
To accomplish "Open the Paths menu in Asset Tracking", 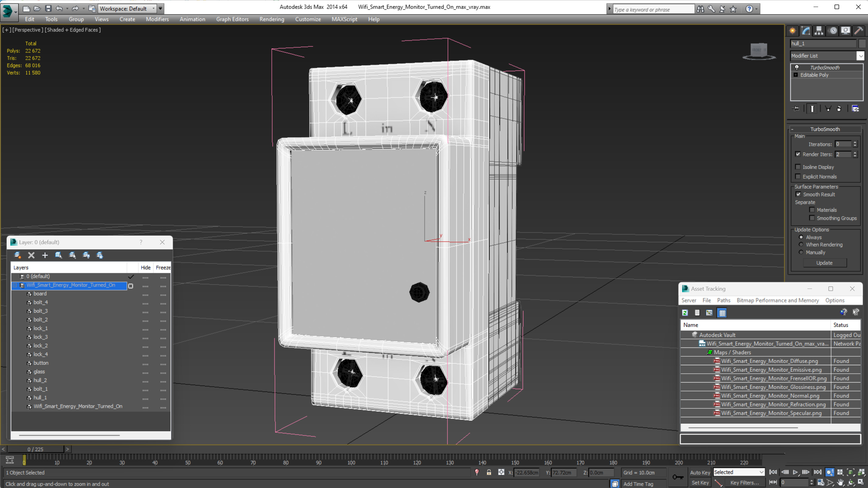I will tap(723, 300).
